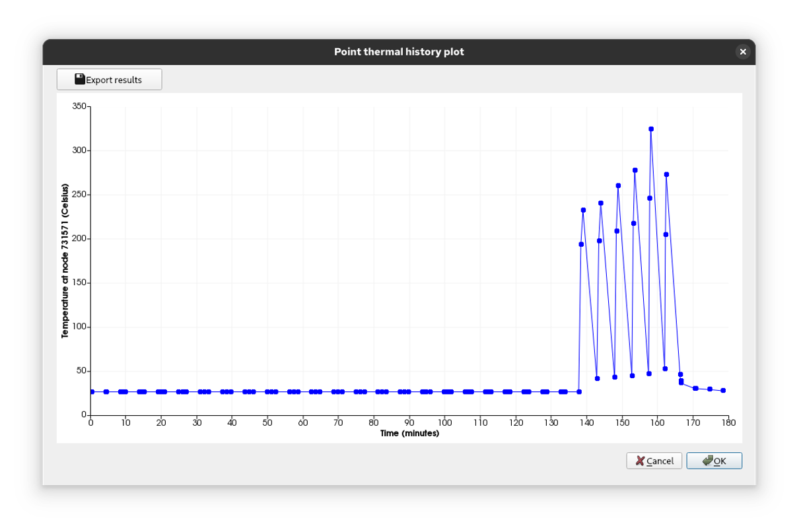Viewport: 799px width, 532px height.
Task: Close the Point thermal history plot dialog
Action: coord(743,51)
